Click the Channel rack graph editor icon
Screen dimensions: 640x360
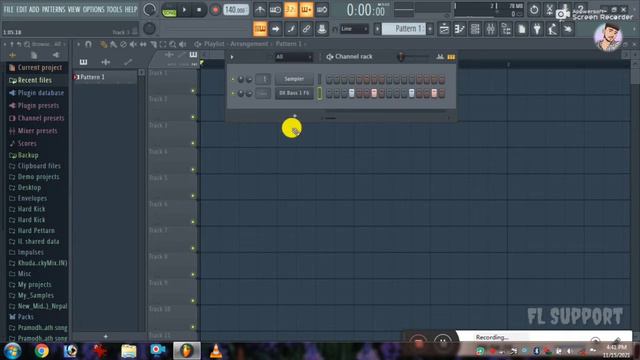pyautogui.click(x=440, y=57)
